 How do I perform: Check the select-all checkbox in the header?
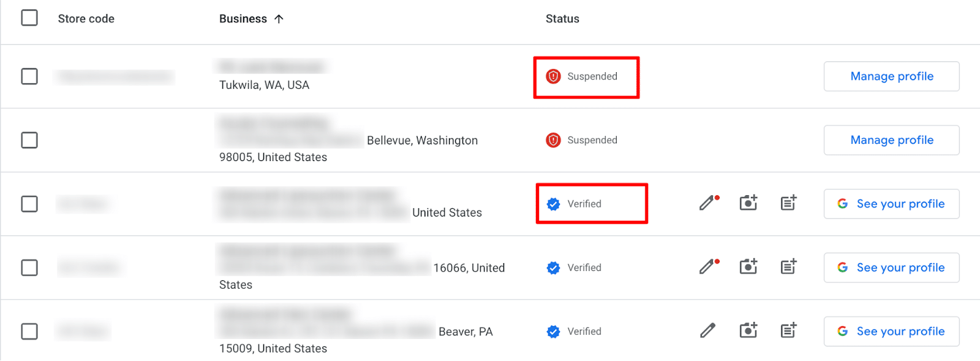coord(29,18)
